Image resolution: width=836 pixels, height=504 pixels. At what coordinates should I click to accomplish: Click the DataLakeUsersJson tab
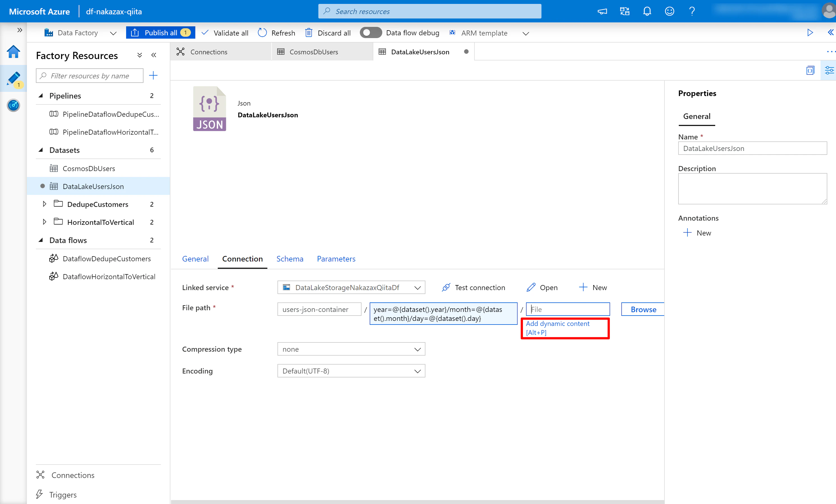coord(420,52)
